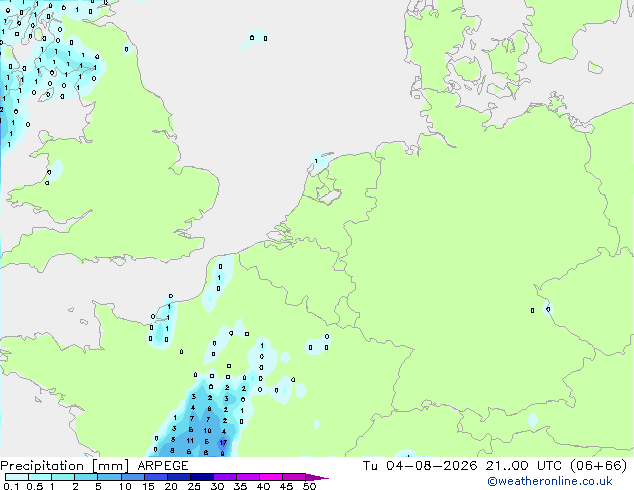Click the 25–30 mm navy legend swatch
Image resolution: width=634 pixels, height=490 pixels.
[x=202, y=477]
